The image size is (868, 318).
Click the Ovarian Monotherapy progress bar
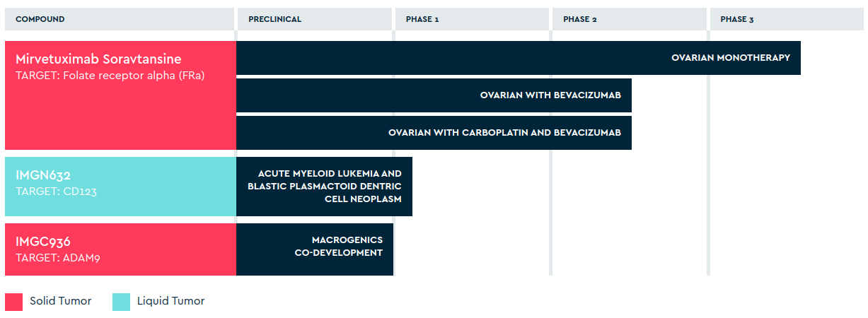click(x=519, y=58)
